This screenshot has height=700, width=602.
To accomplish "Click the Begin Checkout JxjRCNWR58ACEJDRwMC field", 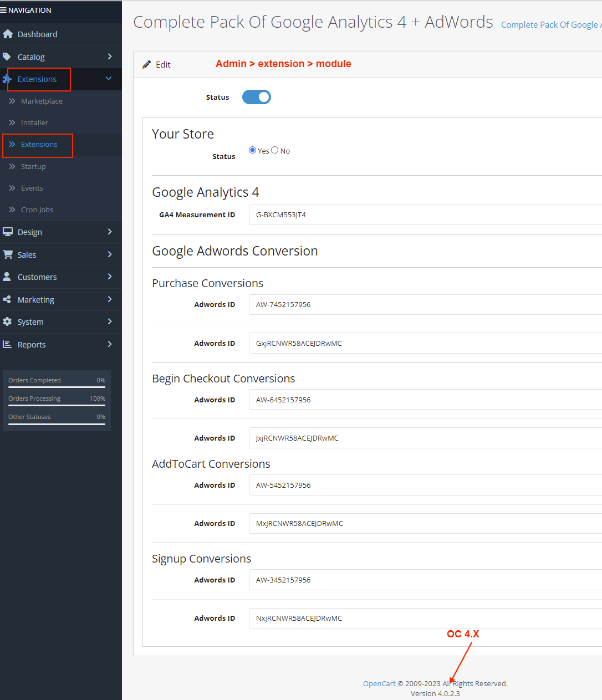I will coord(425,438).
